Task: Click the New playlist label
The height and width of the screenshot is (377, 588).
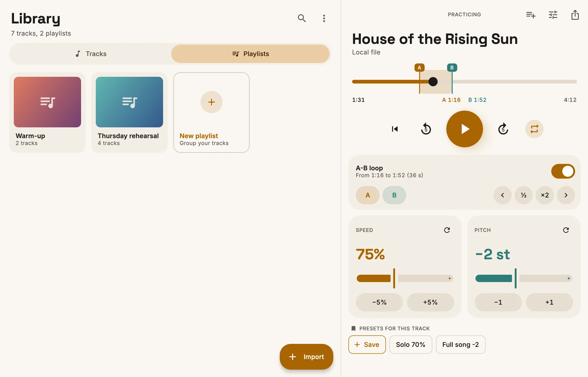Action: (x=199, y=136)
